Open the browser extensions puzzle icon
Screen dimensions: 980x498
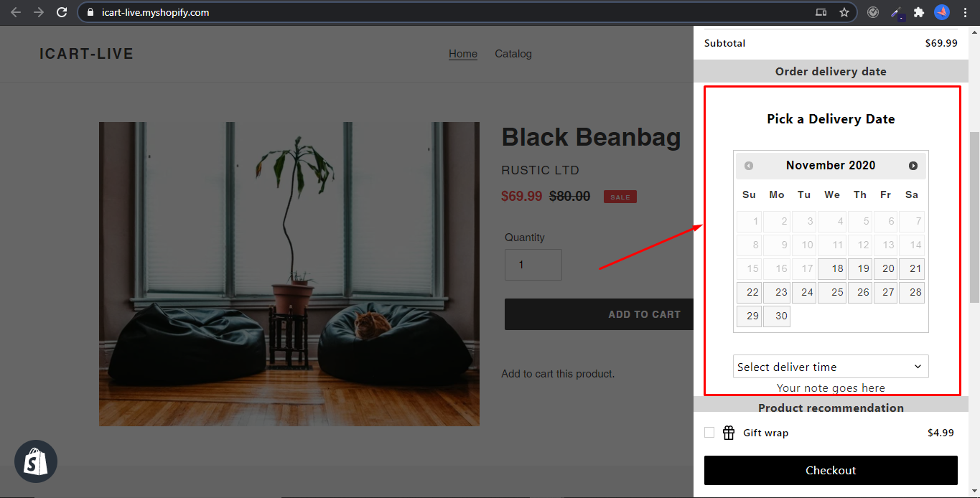919,12
